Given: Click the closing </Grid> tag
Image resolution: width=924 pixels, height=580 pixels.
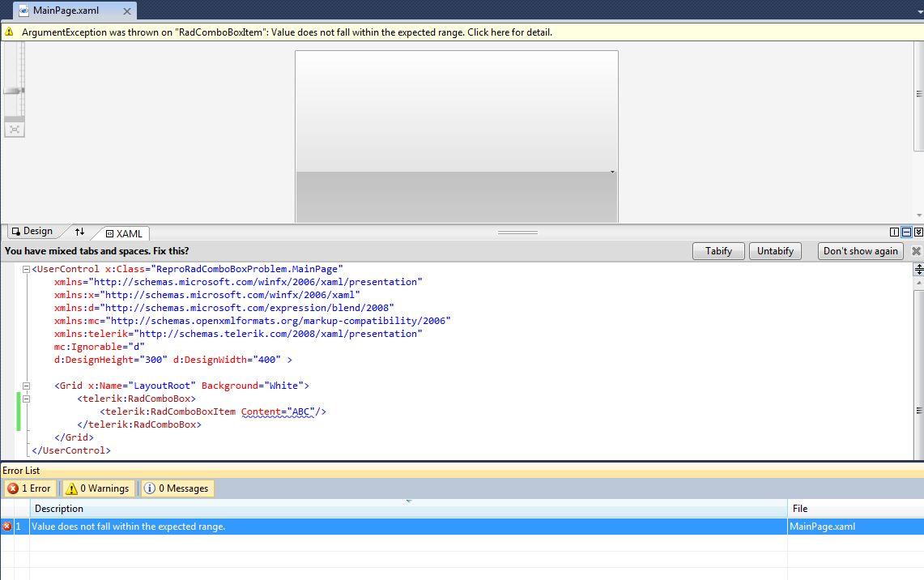Looking at the screenshot, I should 74,438.
